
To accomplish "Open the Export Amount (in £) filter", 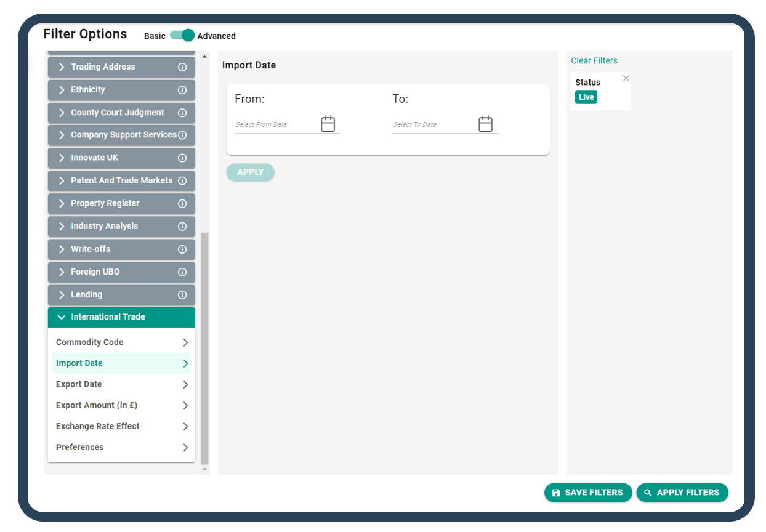I will pos(121,405).
